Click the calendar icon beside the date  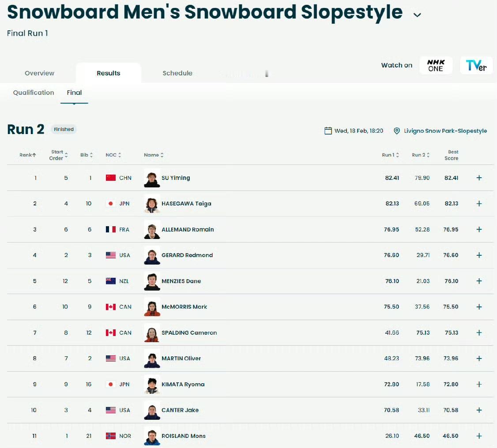pos(328,131)
